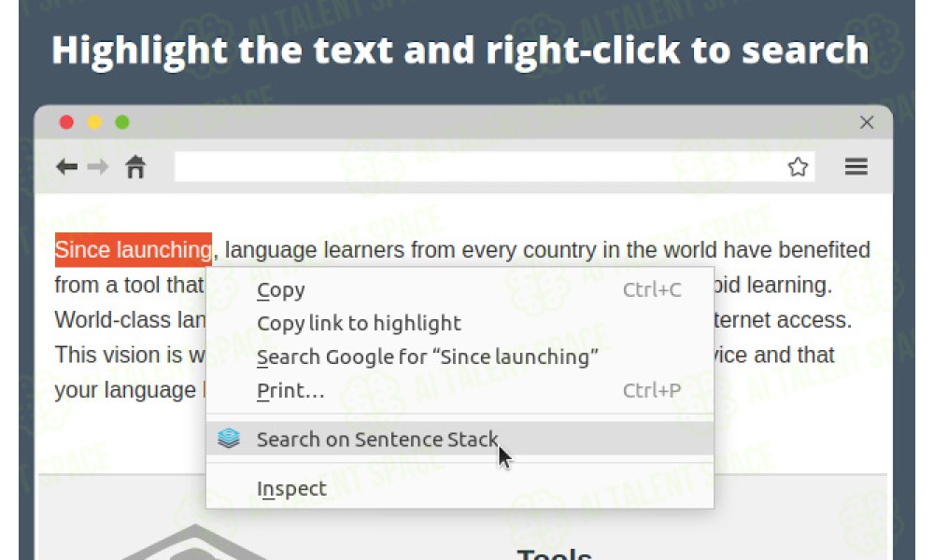The image size is (934, 560).
Task: Click the browser back arrow
Action: click(66, 167)
